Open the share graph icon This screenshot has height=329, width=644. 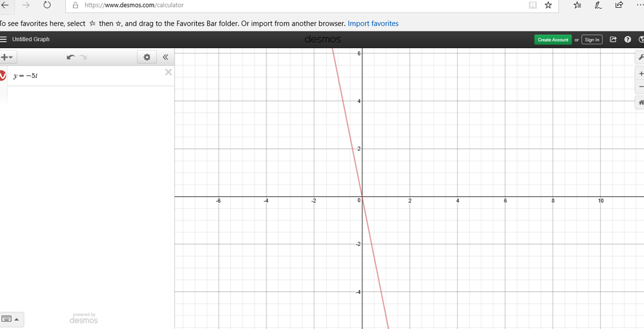click(613, 40)
